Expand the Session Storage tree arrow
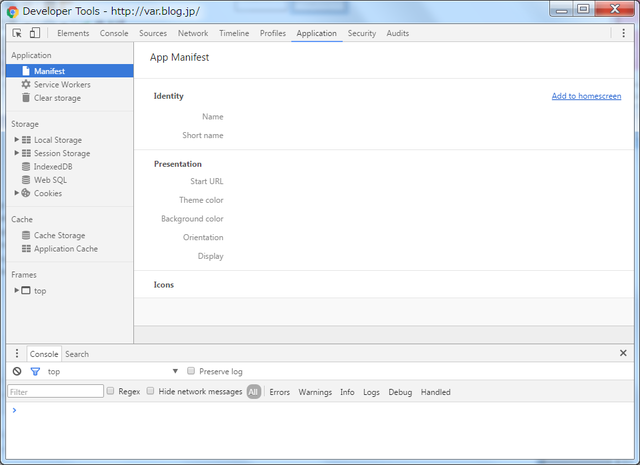 coord(16,153)
